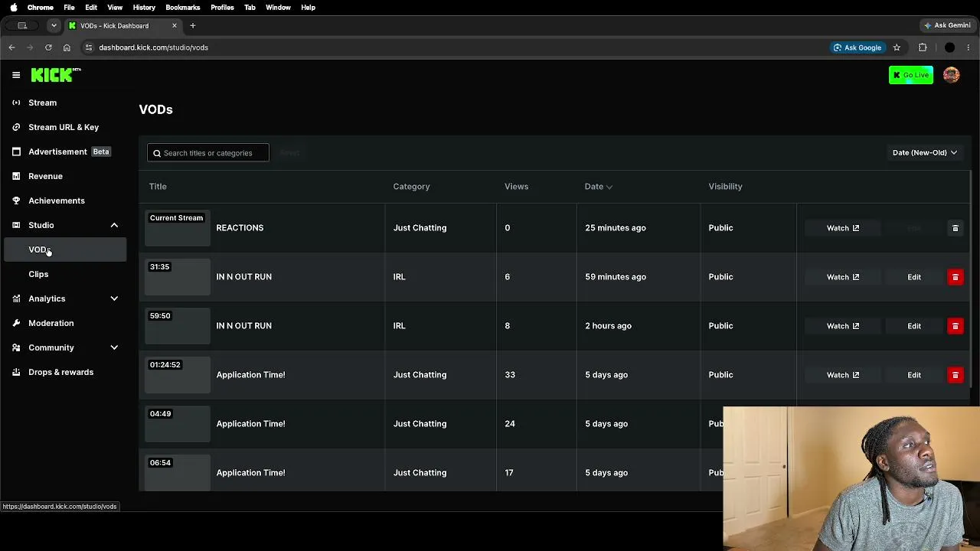Watch the 33-view Application Time! VOD
This screenshot has height=551, width=980.
[843, 375]
